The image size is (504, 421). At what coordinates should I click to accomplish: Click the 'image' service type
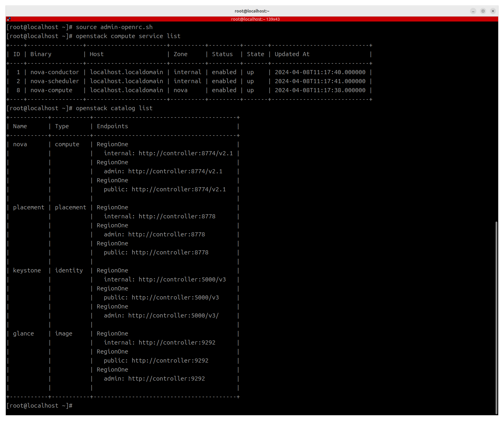[x=64, y=333]
